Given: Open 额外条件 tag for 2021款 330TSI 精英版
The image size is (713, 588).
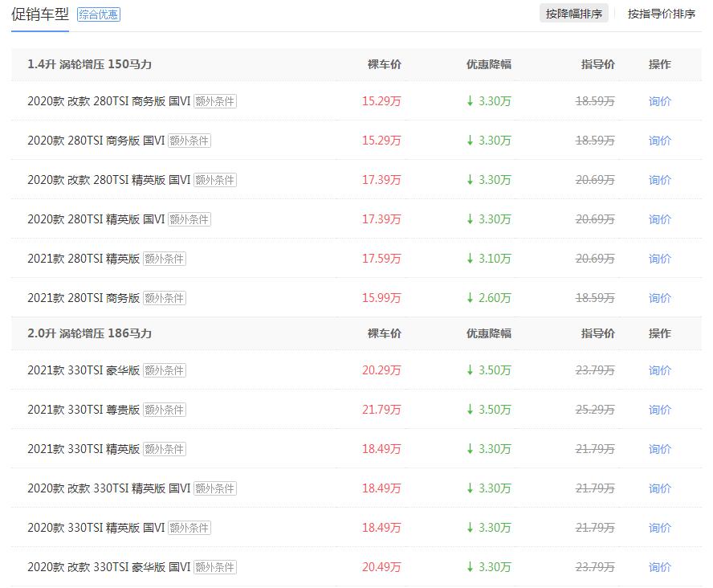Looking at the screenshot, I should click(x=165, y=449).
